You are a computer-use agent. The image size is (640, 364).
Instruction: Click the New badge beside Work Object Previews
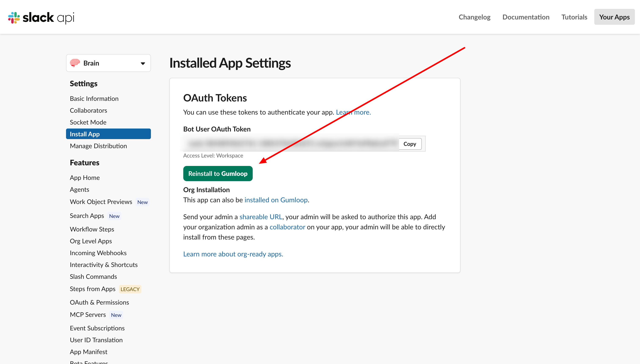point(142,202)
